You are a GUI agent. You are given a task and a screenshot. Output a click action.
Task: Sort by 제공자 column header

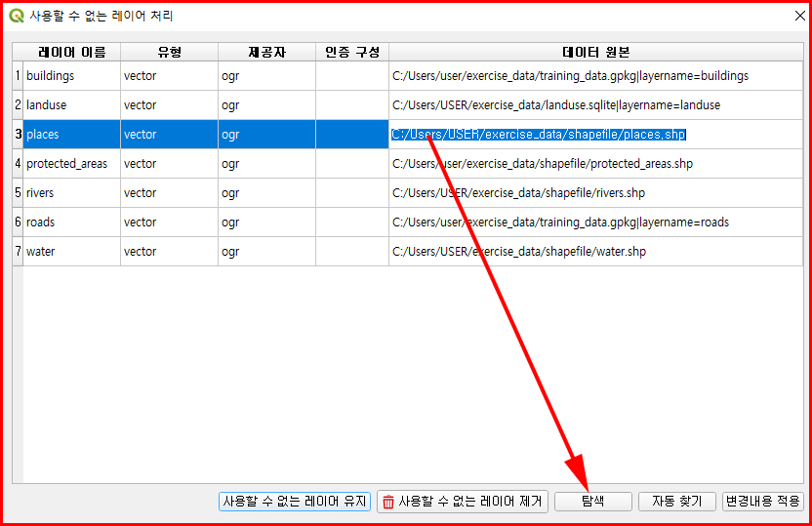(266, 53)
